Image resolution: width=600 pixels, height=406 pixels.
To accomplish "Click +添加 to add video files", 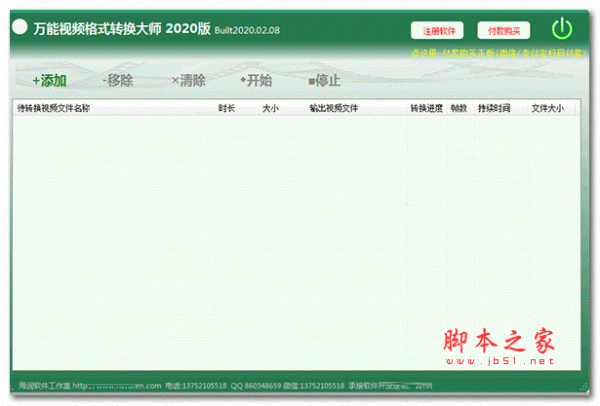I will pos(49,81).
